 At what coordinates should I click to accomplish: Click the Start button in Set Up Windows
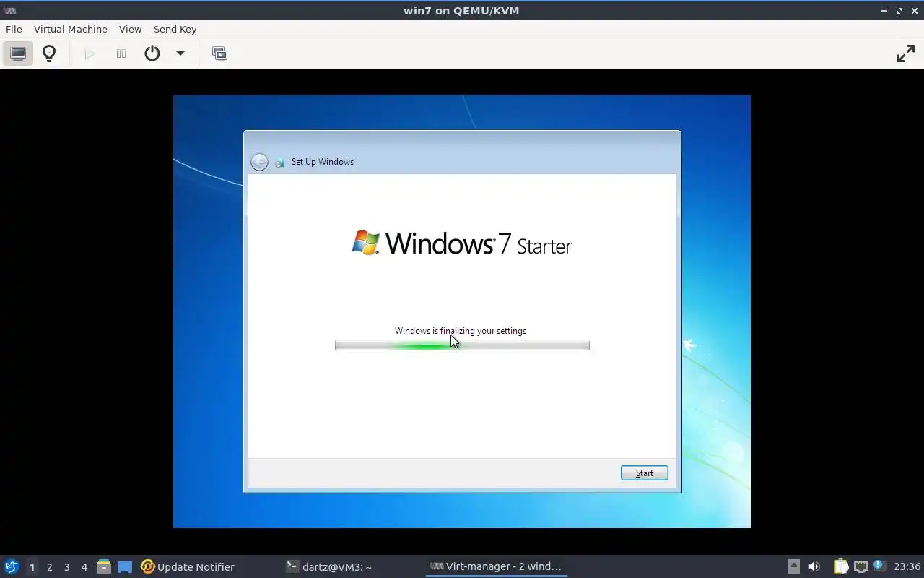(x=644, y=473)
